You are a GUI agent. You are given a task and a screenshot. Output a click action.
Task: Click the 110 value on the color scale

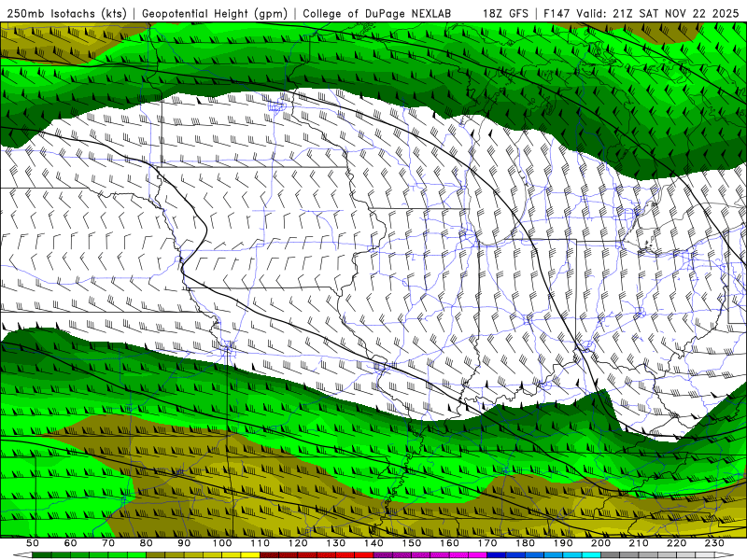tap(261, 543)
